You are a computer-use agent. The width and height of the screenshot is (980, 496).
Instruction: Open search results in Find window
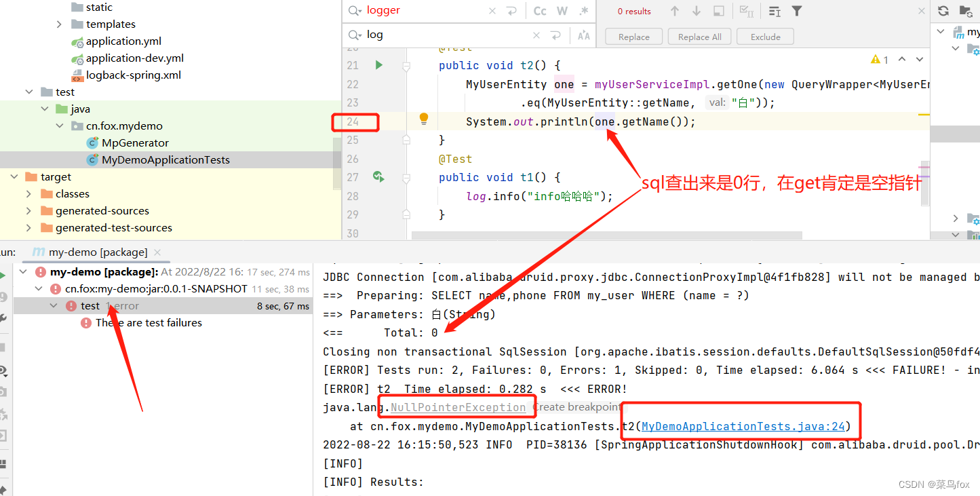(x=775, y=11)
